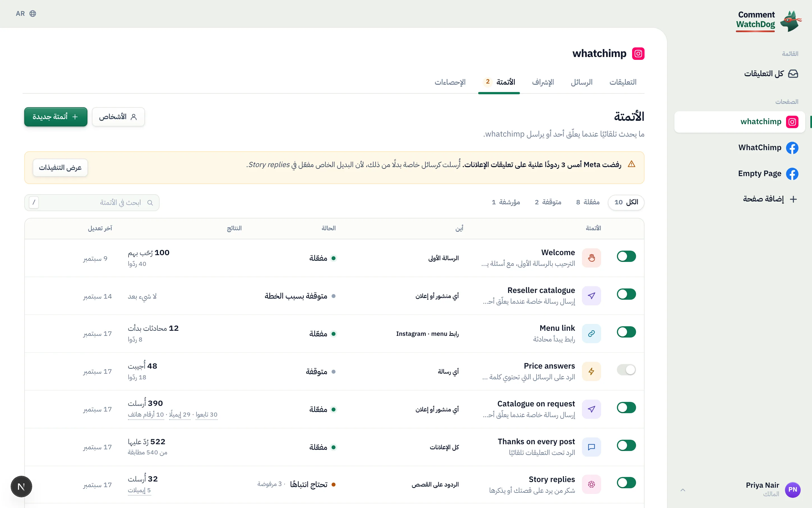Expand the Priya Nair account menu chevron
The image size is (812, 508).
(x=683, y=490)
